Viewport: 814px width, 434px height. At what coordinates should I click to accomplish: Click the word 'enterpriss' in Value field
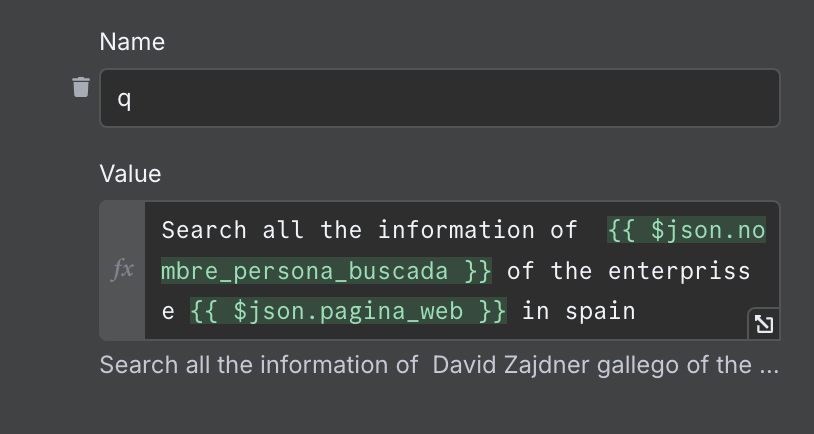click(x=679, y=271)
